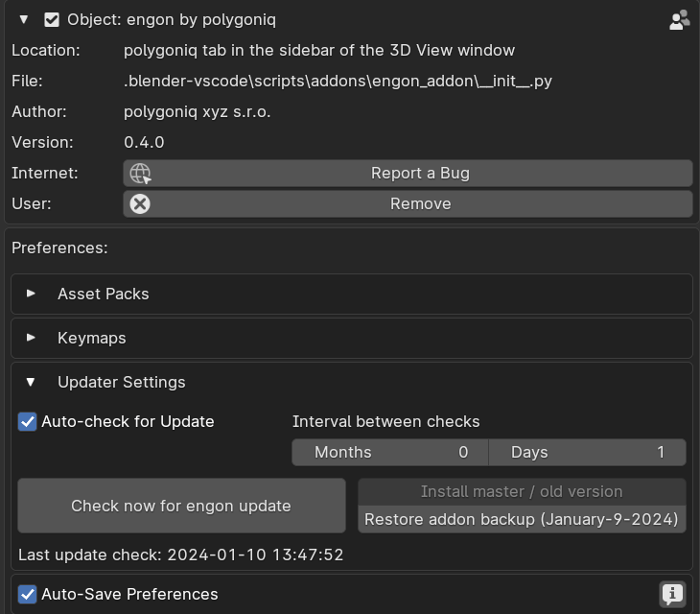Click the Days interval field

(587, 452)
